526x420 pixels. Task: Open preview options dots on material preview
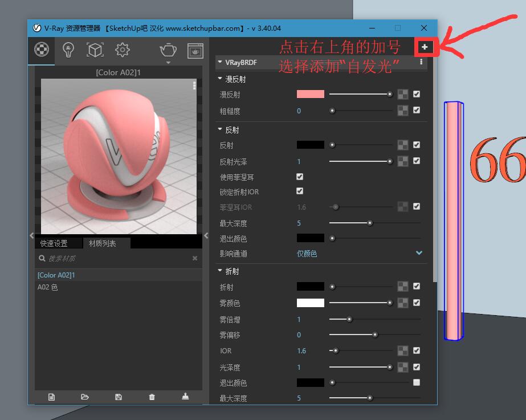point(194,85)
